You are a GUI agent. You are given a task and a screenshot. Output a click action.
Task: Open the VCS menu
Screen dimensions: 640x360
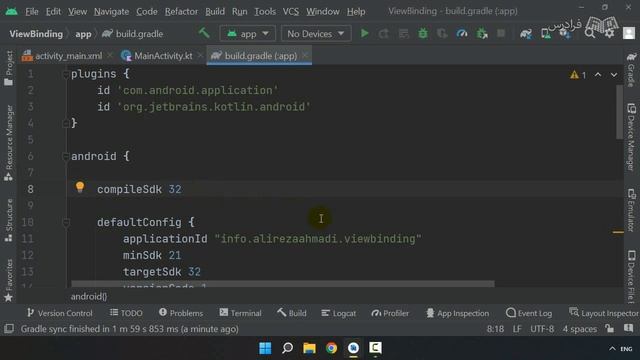coord(291,11)
